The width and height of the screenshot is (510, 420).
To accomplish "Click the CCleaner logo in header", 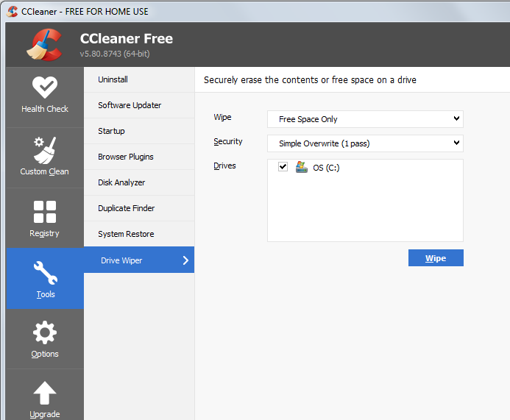I will [x=44, y=45].
